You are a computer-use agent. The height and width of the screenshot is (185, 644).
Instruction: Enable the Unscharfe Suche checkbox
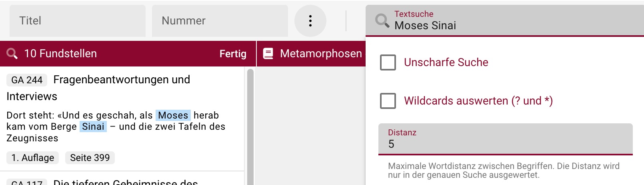pos(388,62)
